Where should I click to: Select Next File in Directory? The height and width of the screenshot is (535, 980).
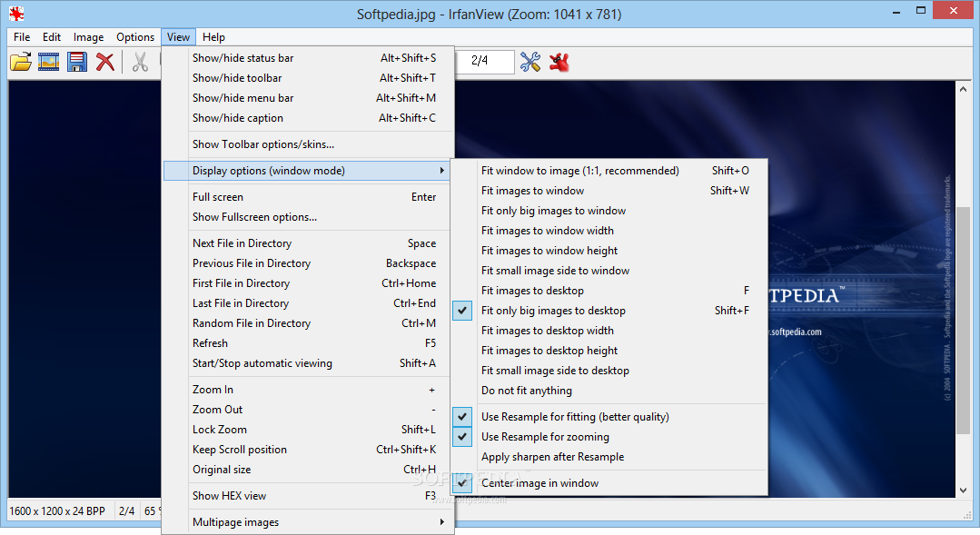coord(307,243)
